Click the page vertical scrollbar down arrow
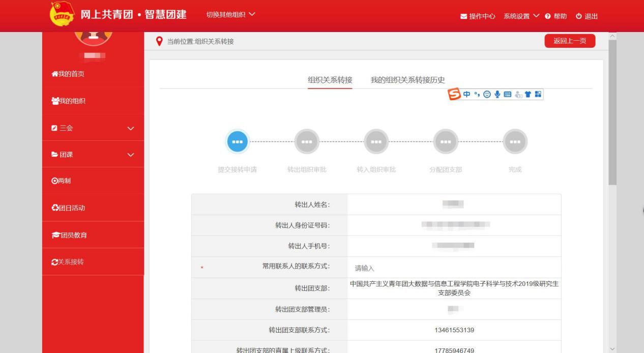The height and width of the screenshot is (353, 644). (612, 348)
